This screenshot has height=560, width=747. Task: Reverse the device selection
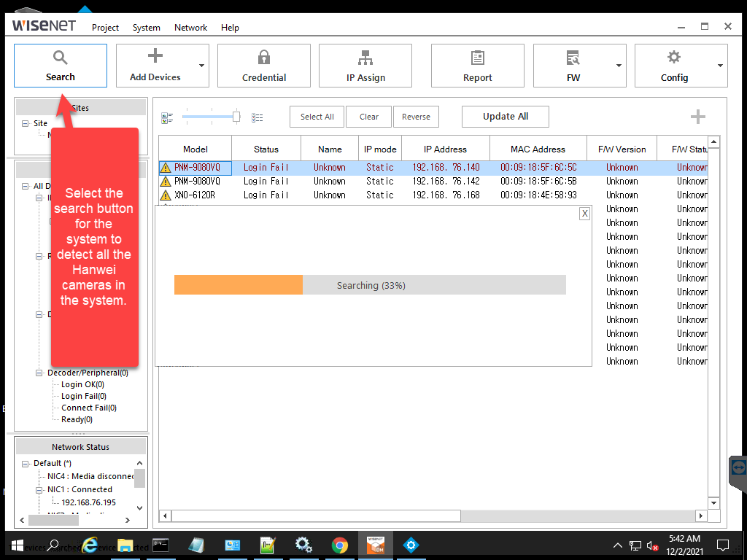coord(416,116)
